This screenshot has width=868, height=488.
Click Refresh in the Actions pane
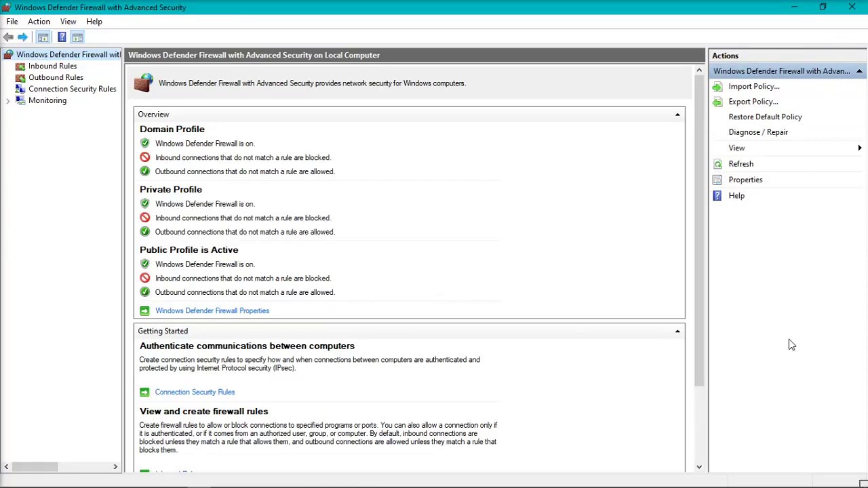tap(741, 164)
